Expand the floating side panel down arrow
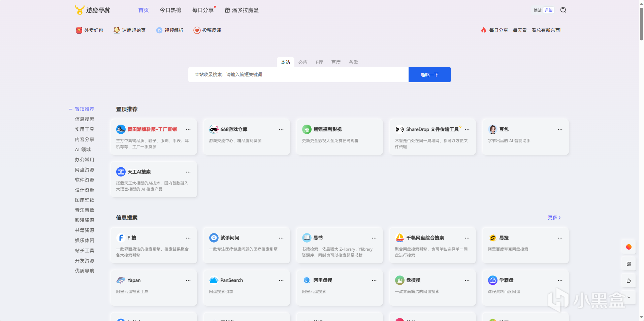644x321 pixels. [629, 297]
